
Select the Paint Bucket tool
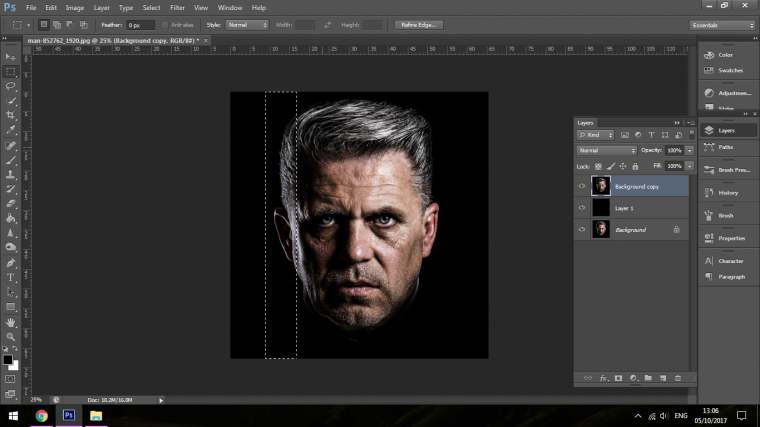tap(10, 218)
